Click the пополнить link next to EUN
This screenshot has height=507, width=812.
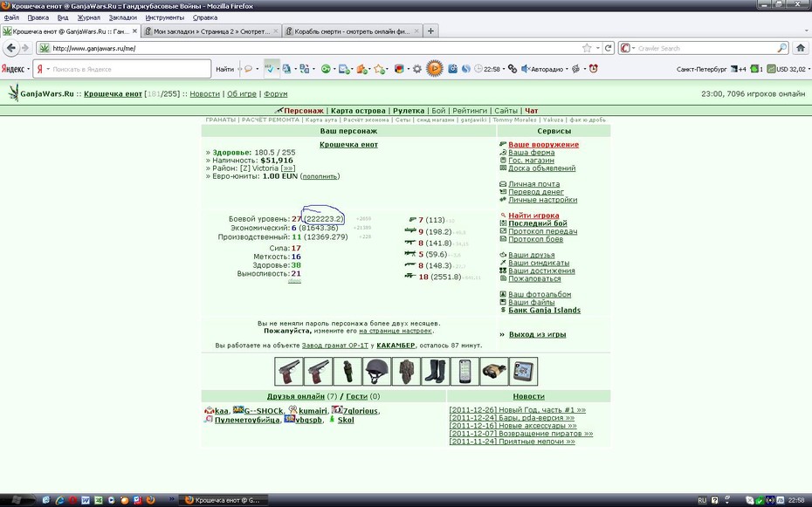pos(320,176)
